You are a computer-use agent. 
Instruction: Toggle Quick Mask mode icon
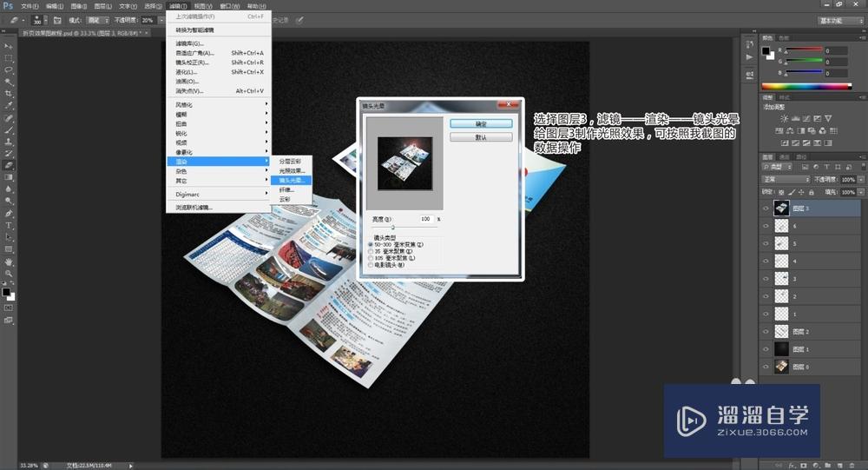tap(9, 308)
